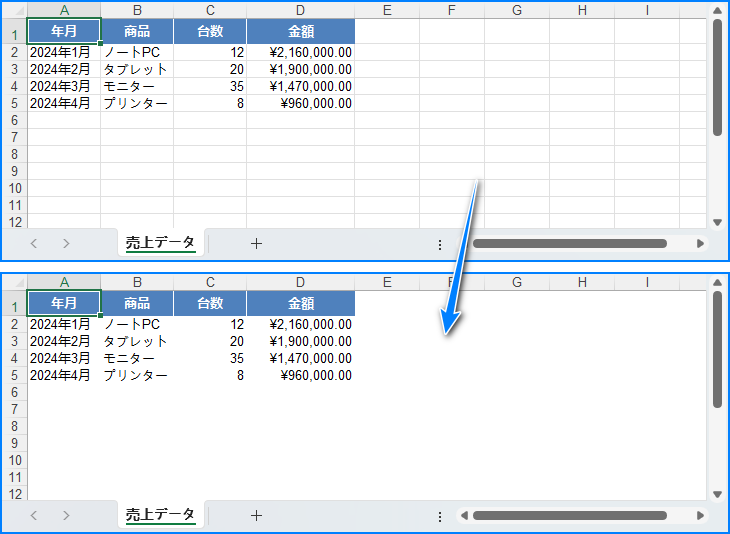This screenshot has width=730, height=534.
Task: Select cell 2024年3月 in upper sheet
Action: (x=64, y=86)
